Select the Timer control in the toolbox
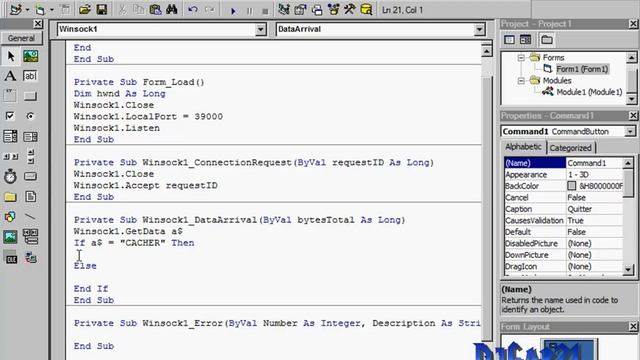Viewport: 640px width, 360px height. pos(11,176)
